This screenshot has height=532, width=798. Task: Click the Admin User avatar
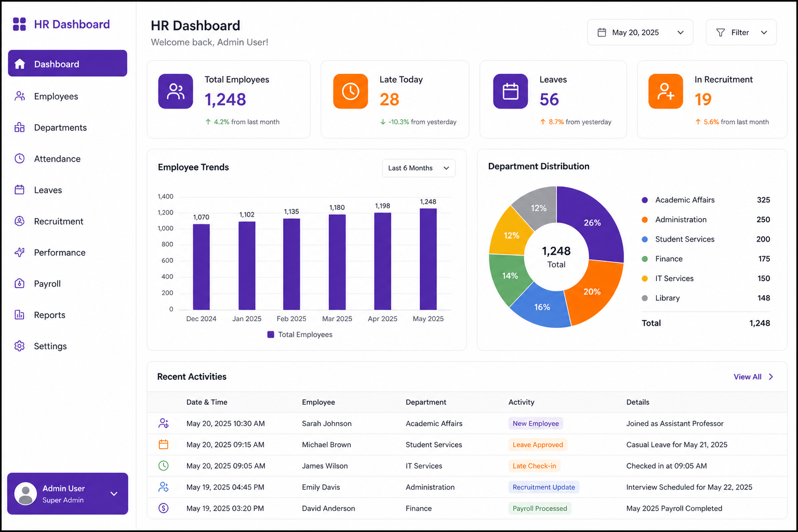click(x=25, y=494)
